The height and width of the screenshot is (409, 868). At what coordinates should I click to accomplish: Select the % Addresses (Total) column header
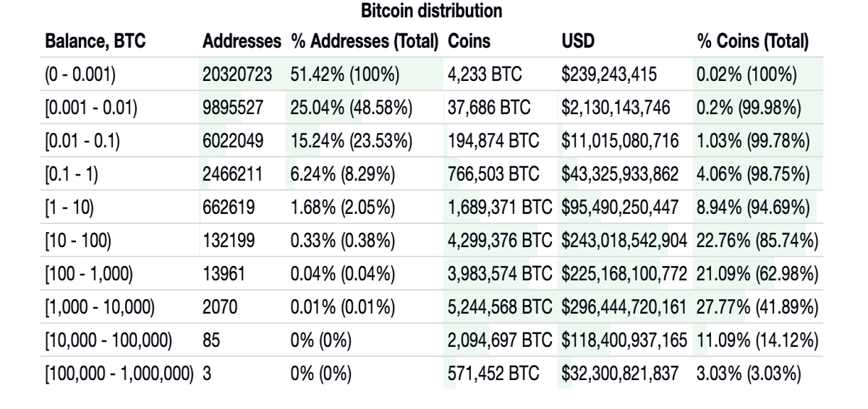click(x=365, y=44)
